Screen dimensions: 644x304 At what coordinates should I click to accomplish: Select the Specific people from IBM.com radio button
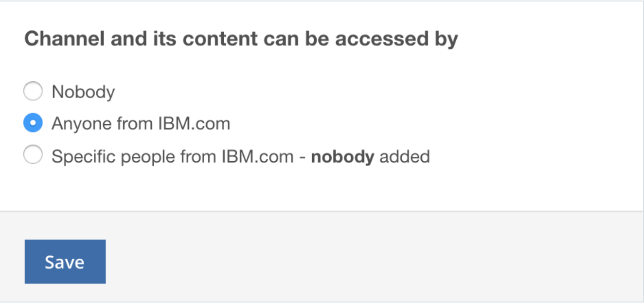point(33,156)
